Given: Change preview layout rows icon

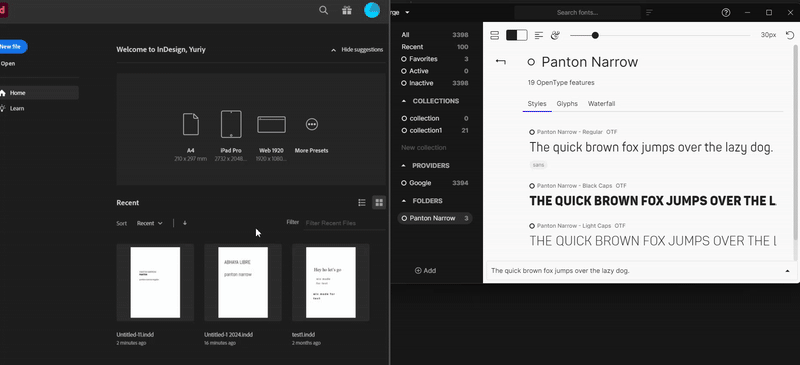Looking at the screenshot, I should point(494,35).
